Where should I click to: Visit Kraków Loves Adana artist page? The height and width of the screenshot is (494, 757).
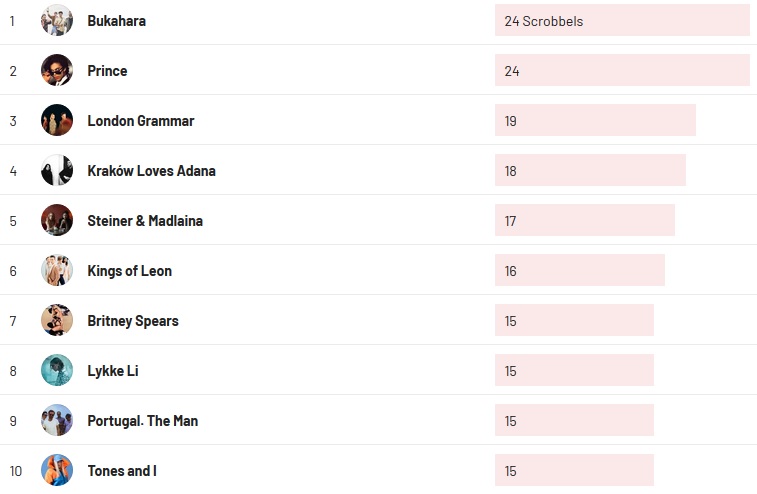point(151,171)
